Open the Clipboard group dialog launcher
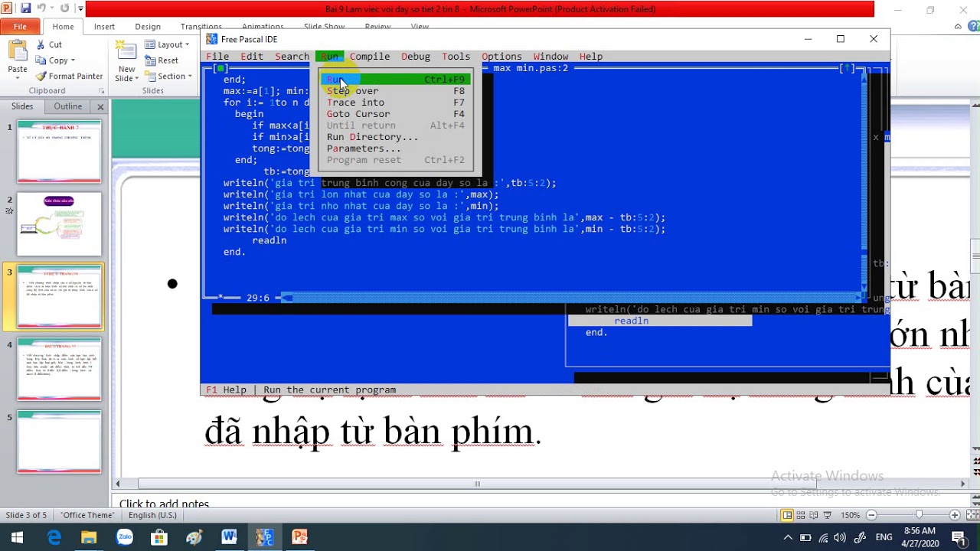The width and height of the screenshot is (980, 551). [101, 90]
